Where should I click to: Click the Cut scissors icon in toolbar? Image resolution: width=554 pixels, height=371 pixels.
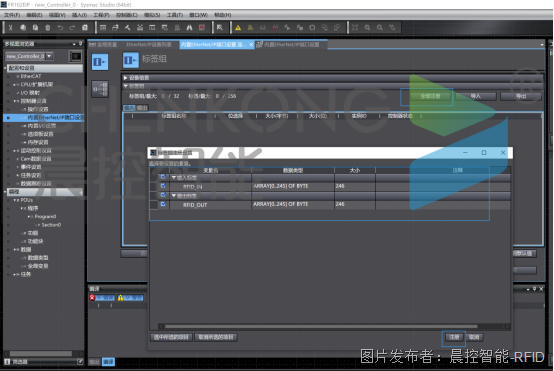[x=11, y=28]
